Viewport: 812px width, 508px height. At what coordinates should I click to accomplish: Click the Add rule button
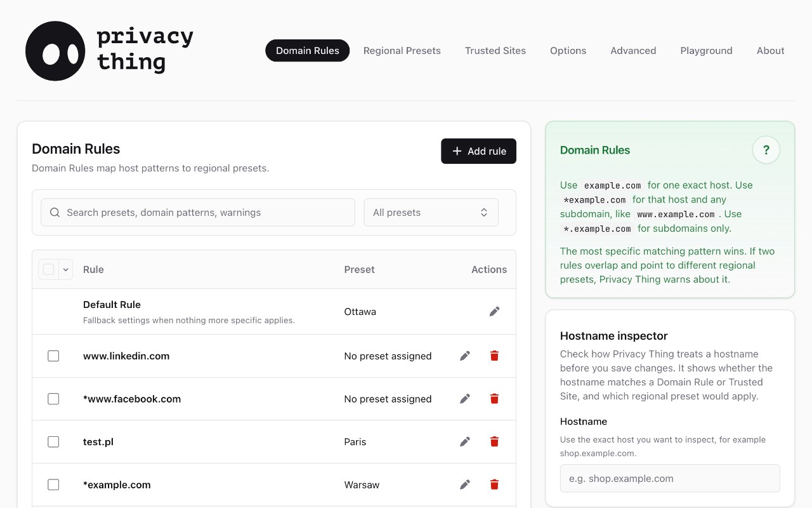[x=478, y=151]
